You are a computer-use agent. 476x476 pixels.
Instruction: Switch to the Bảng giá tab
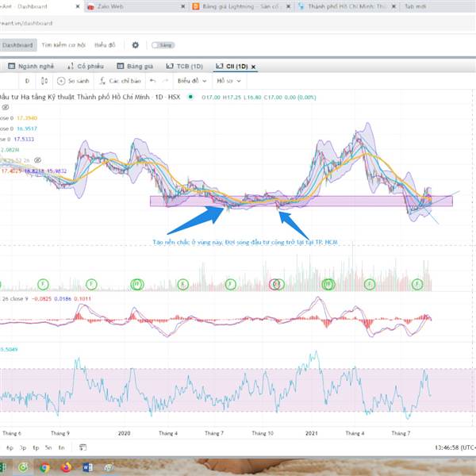[x=135, y=66]
